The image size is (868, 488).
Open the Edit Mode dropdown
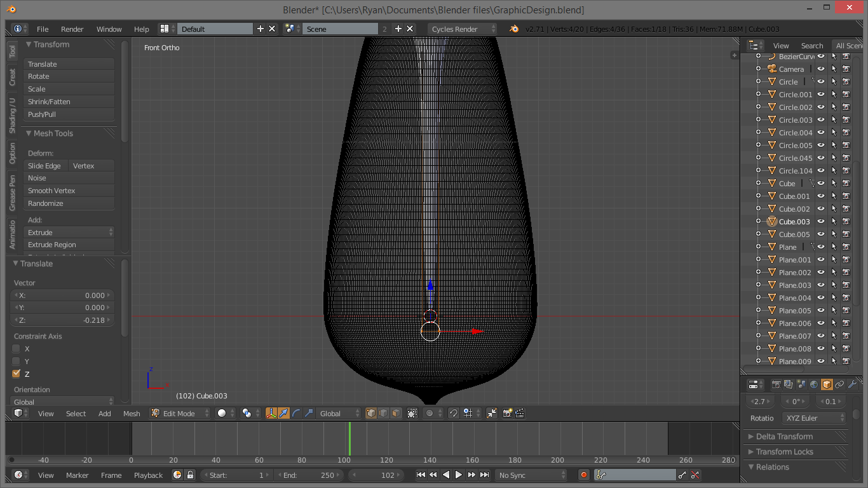tap(180, 413)
